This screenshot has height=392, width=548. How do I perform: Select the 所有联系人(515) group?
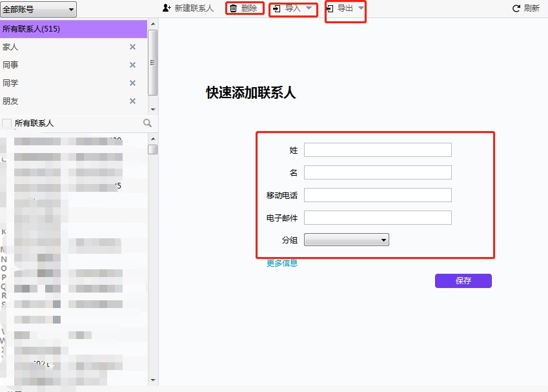click(x=65, y=28)
